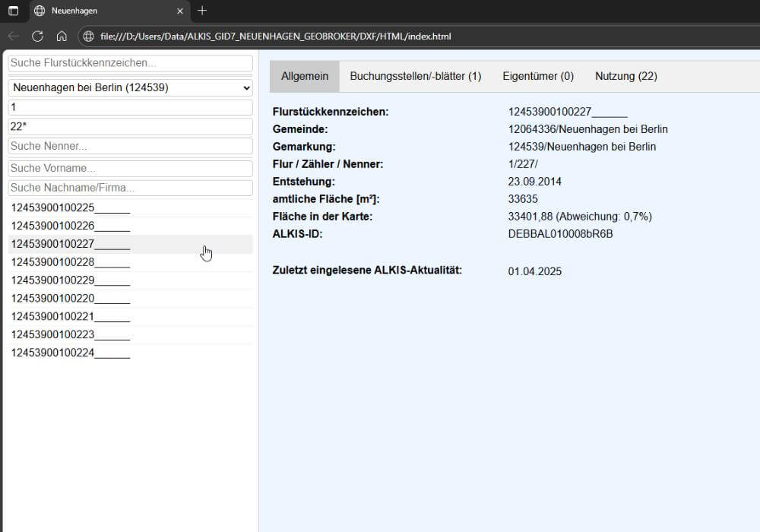Open new tab with plus icon
The width and height of the screenshot is (760, 532).
tap(202, 11)
